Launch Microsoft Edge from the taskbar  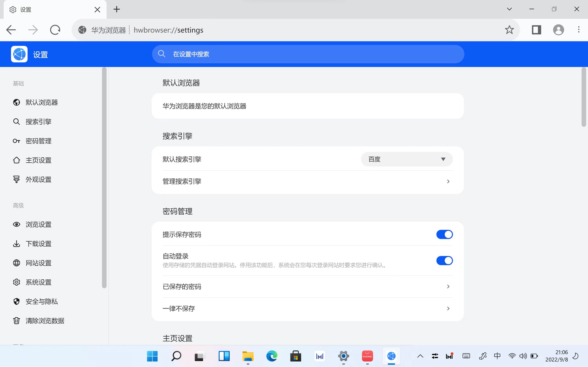click(x=272, y=356)
